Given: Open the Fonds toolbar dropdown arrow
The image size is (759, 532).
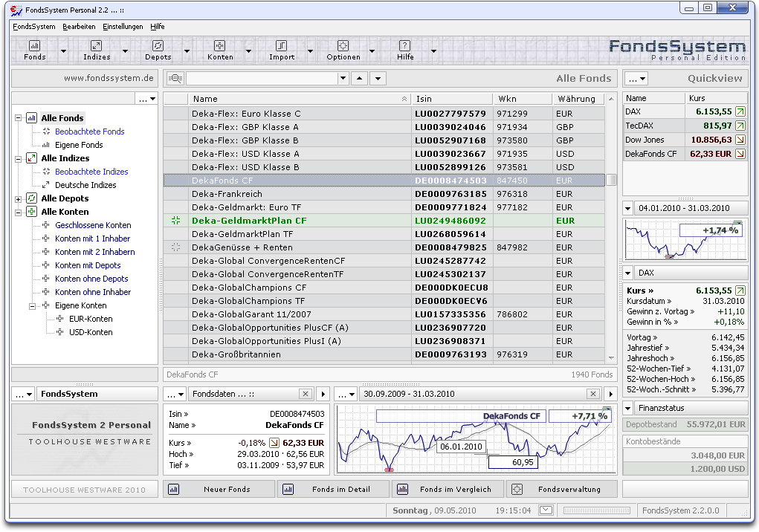Looking at the screenshot, I should point(63,51).
